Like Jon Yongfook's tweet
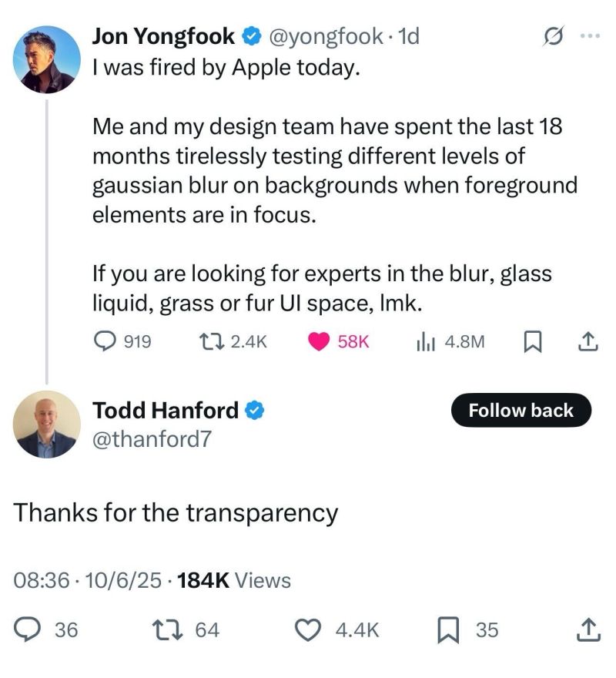616x678 pixels. tap(320, 341)
